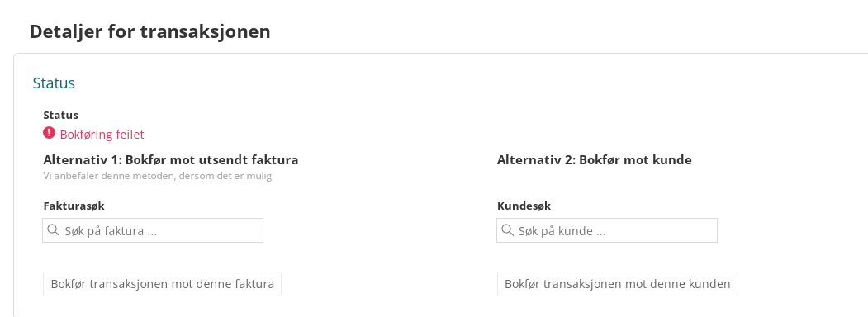The height and width of the screenshot is (317, 868).
Task: Click Bokfør transaksjonen mot denne faktura
Action: [x=162, y=284]
